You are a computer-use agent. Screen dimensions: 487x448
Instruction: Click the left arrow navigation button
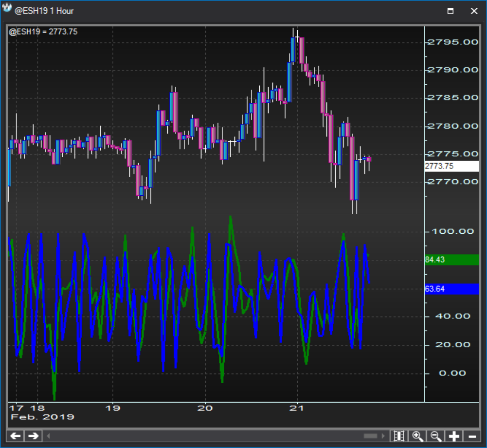[x=15, y=436]
